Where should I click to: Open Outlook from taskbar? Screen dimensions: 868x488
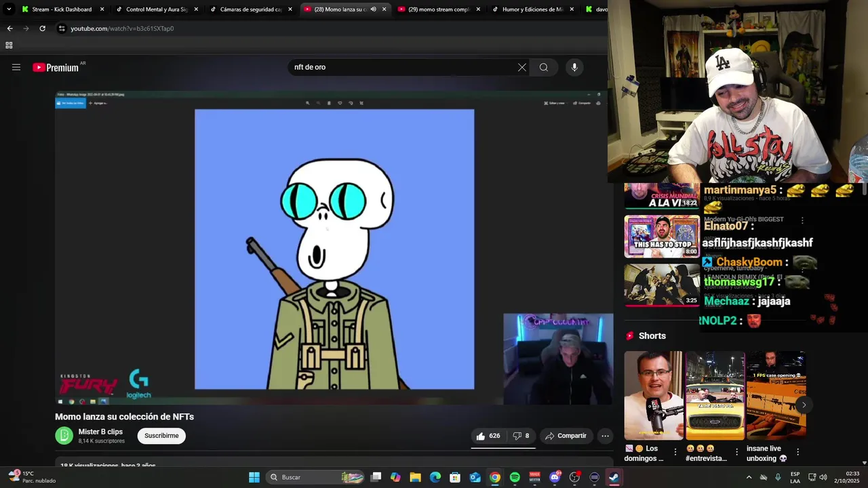[475, 477]
